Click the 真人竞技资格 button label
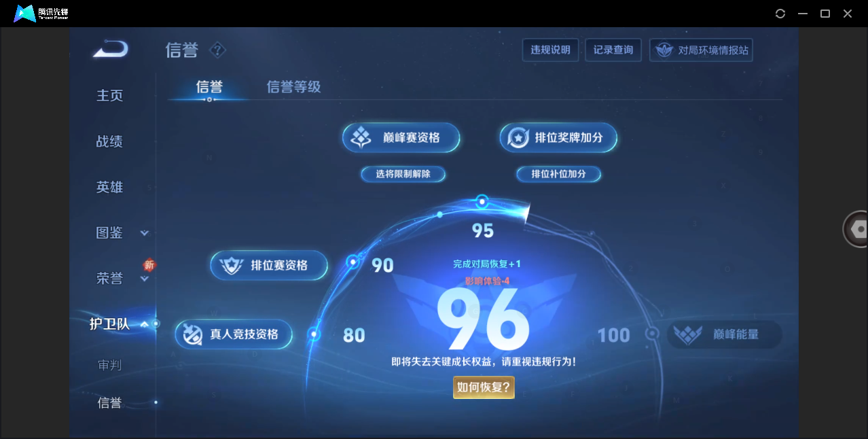This screenshot has width=868, height=439. (x=245, y=334)
